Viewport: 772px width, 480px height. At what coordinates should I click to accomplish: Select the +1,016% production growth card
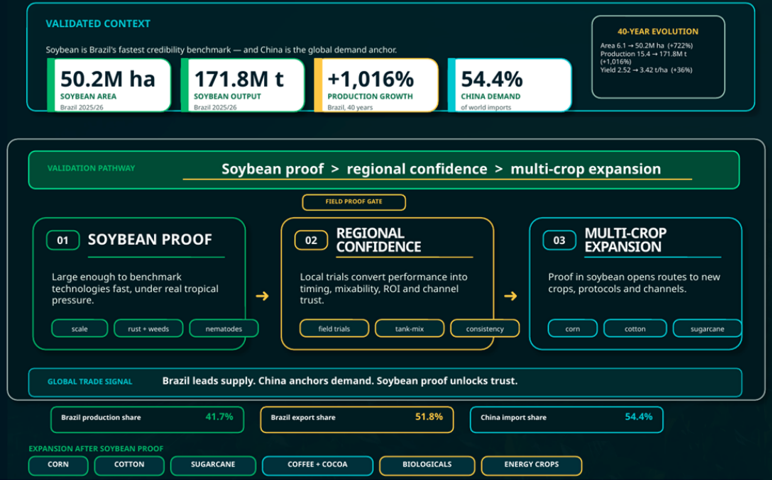(376, 85)
